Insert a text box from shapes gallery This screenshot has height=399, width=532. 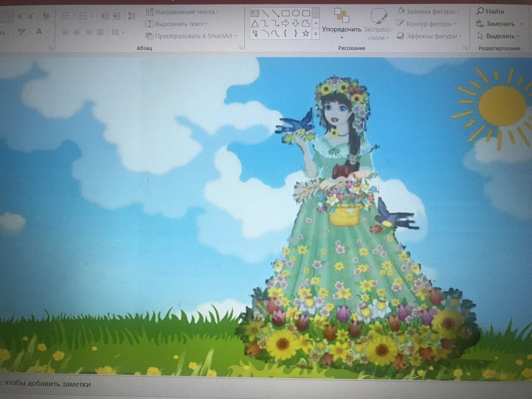(255, 13)
